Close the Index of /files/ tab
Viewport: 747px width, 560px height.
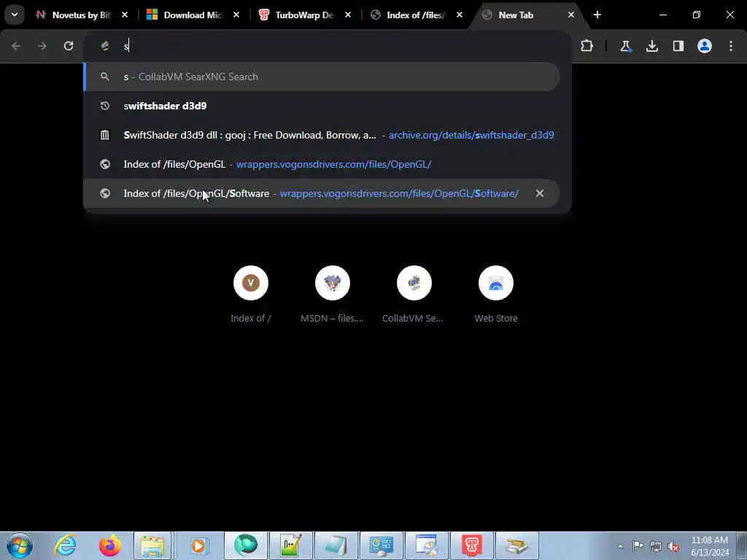pyautogui.click(x=460, y=15)
